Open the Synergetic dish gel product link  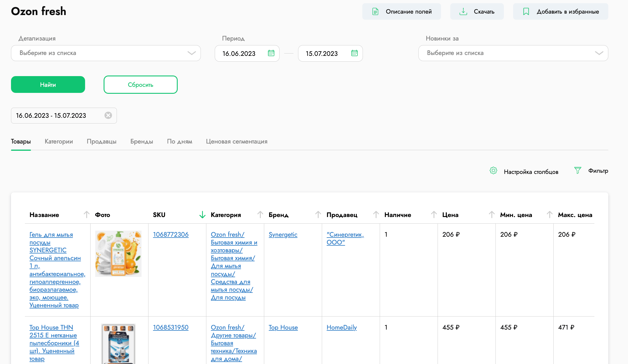[x=57, y=270]
